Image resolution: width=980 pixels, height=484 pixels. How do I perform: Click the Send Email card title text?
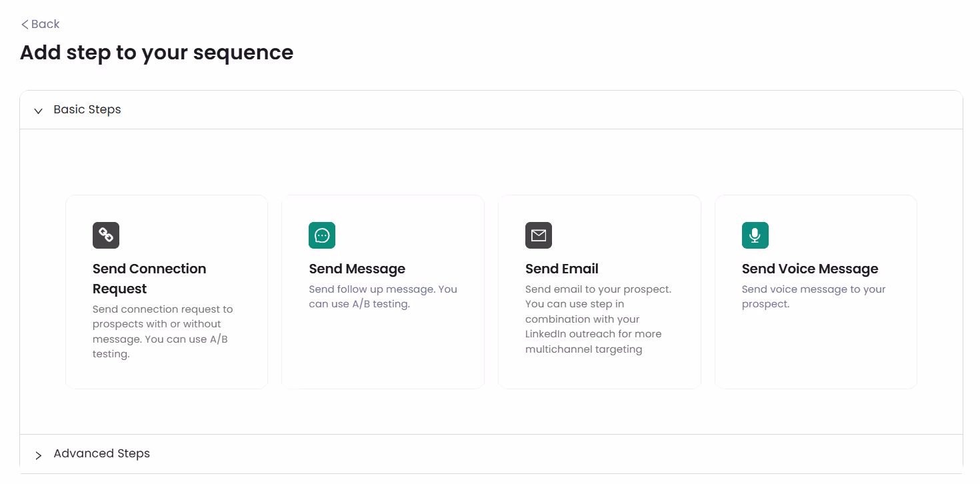562,269
